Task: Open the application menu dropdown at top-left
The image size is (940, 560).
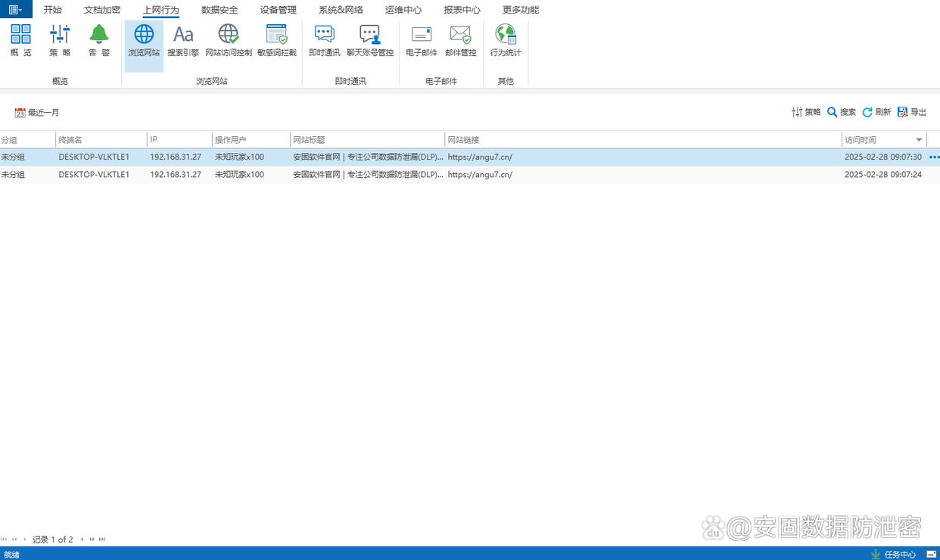Action: (x=16, y=9)
